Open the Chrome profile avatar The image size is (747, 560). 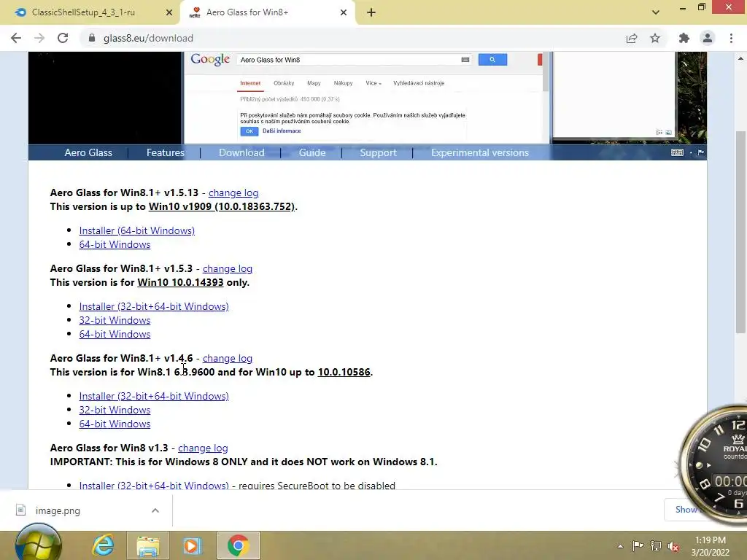tap(708, 38)
